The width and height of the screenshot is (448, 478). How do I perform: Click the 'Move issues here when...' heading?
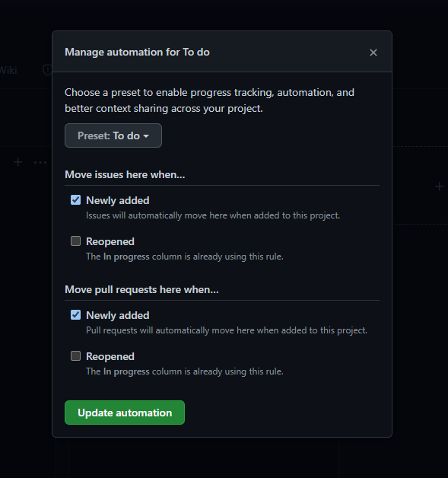pyautogui.click(x=125, y=174)
